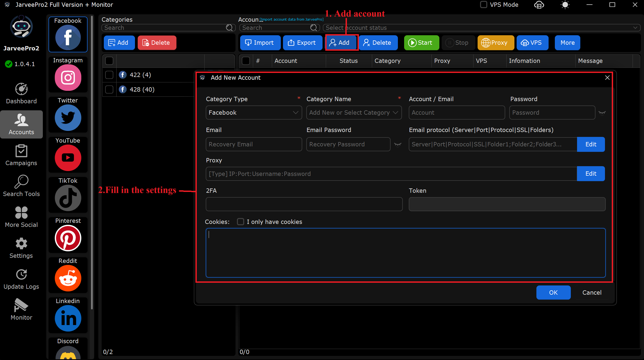Viewport: 644px width, 360px height.
Task: Focus the Account / Email input field
Action: 457,112
